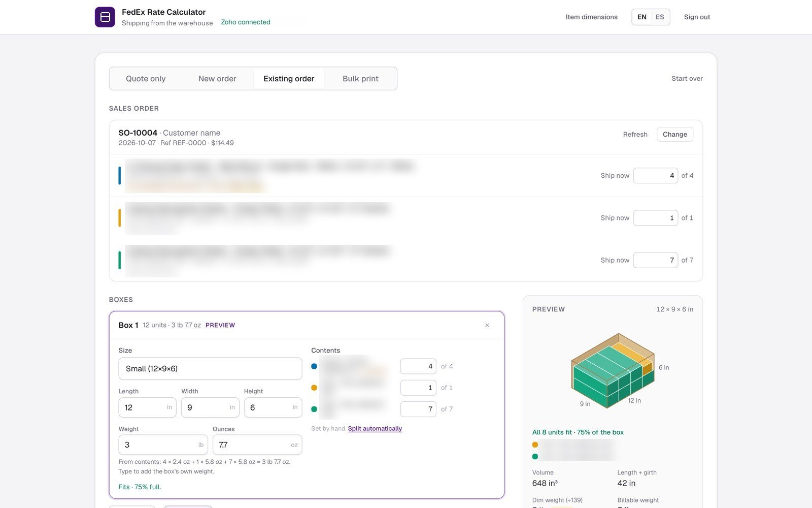Edit Ship now quantity of 7
Screen dimensions: 812x508
point(656,260)
